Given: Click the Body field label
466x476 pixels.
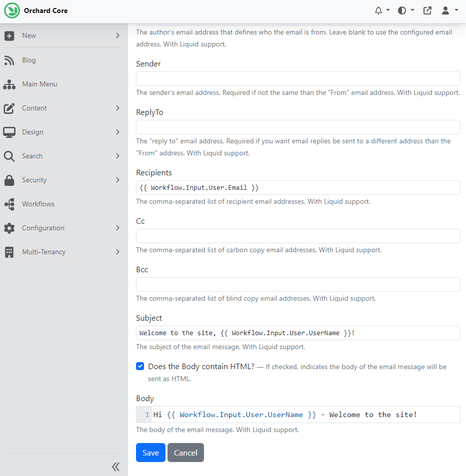Looking at the screenshot, I should pyautogui.click(x=145, y=399).
